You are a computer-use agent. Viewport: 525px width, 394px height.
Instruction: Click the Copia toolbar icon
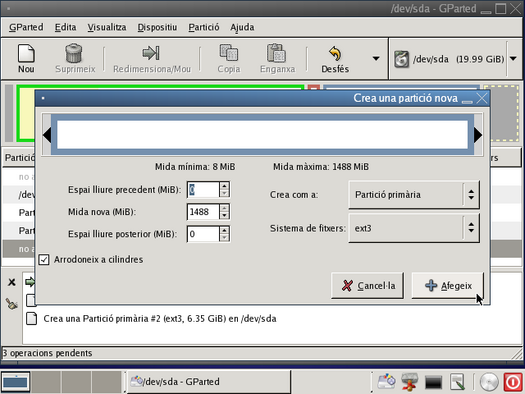point(229,53)
